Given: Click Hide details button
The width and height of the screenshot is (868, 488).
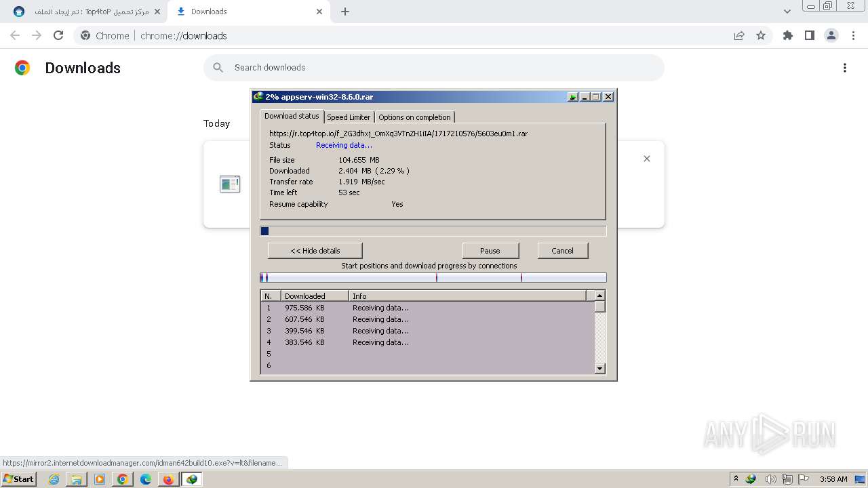Looking at the screenshot, I should 315,251.
